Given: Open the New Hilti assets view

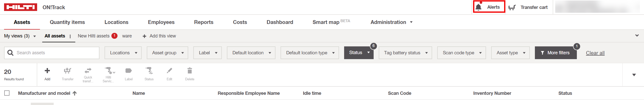Looking at the screenshot, I should click(94, 36).
